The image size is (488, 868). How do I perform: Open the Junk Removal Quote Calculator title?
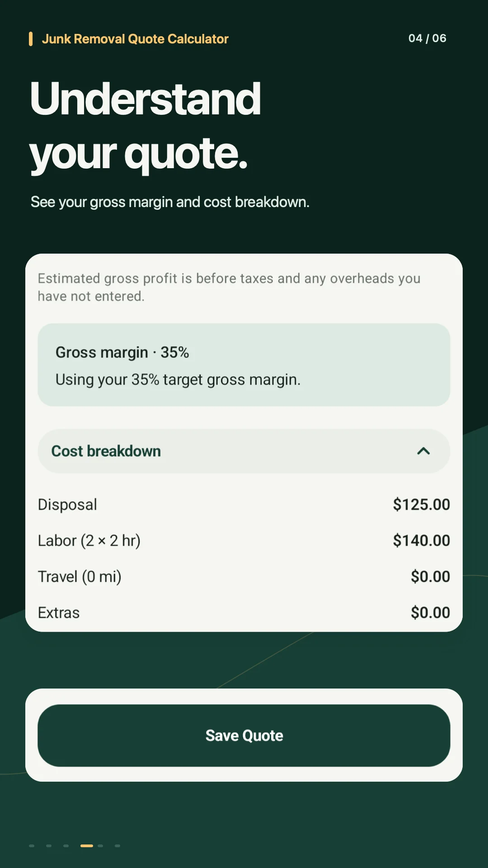[x=135, y=39]
